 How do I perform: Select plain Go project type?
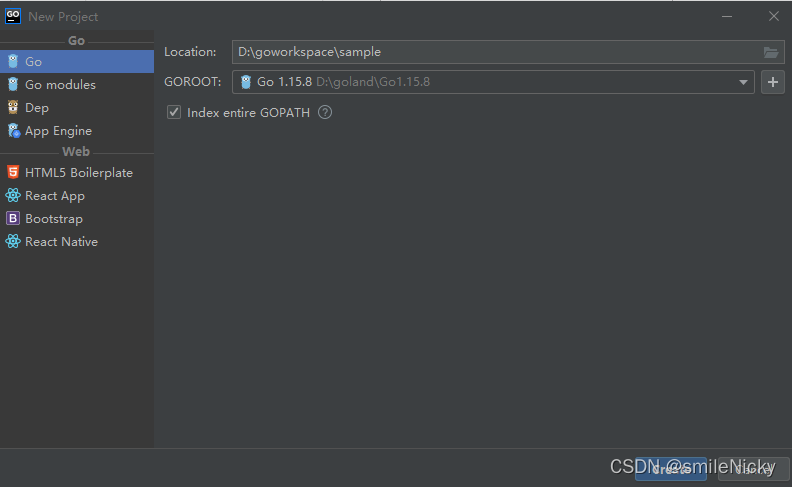click(x=77, y=62)
